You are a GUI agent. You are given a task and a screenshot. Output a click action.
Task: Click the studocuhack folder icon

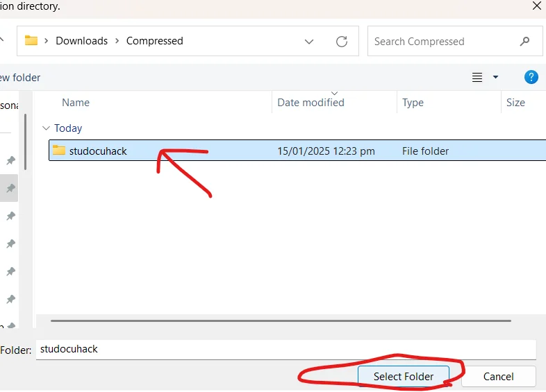(59, 151)
